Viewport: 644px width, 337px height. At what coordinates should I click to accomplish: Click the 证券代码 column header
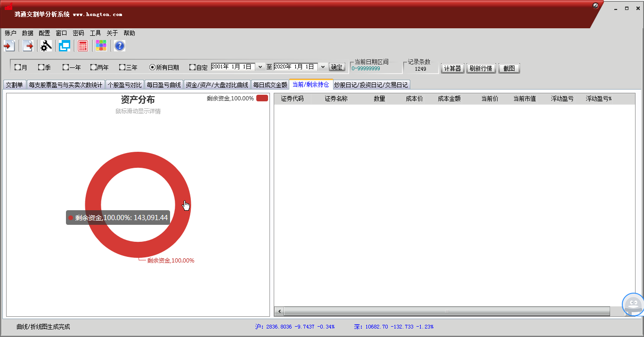tap(292, 99)
